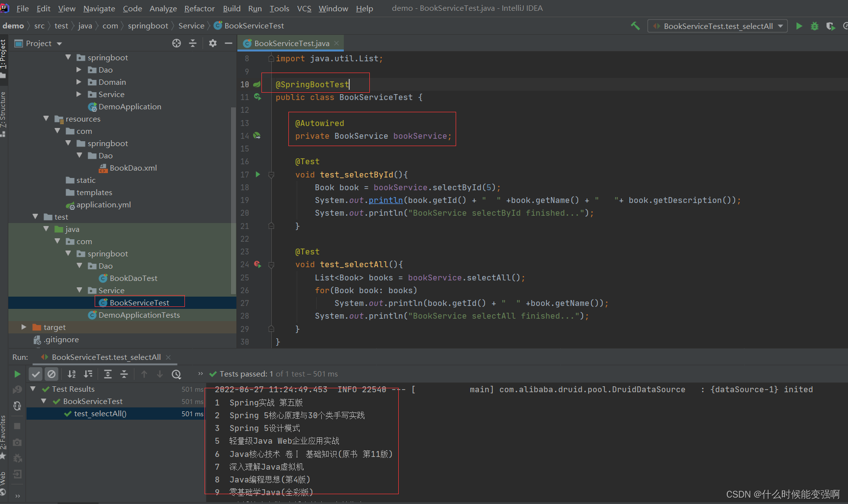Viewport: 848px width, 504px height.
Task: Run tests with Coverage icon
Action: pyautogui.click(x=831, y=26)
